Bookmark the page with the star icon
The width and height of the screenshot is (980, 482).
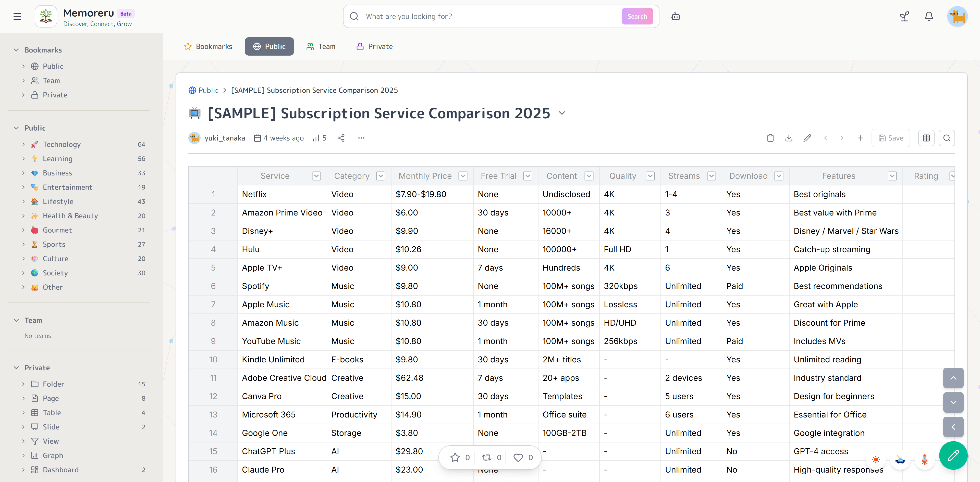tap(455, 457)
